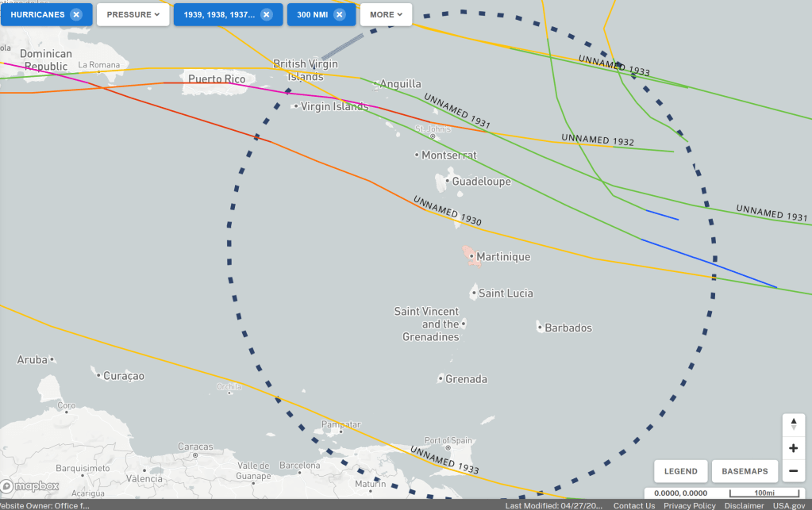Open the Disclaimer footer link

[x=743, y=505]
